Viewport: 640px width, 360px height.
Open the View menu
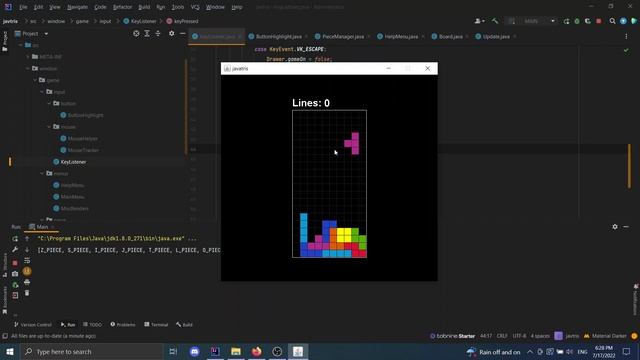pyautogui.click(x=55, y=7)
